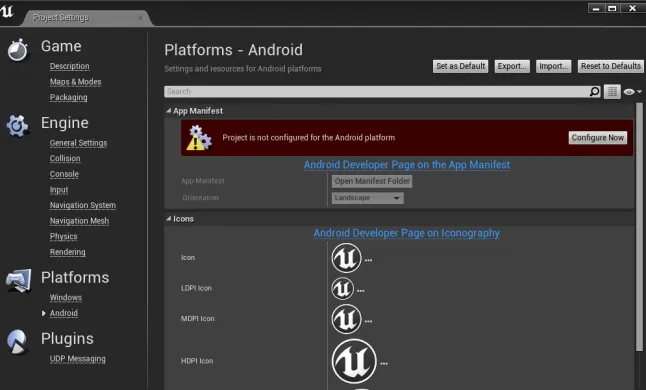Collapse the App Manifest section
646x390 pixels.
169,111
